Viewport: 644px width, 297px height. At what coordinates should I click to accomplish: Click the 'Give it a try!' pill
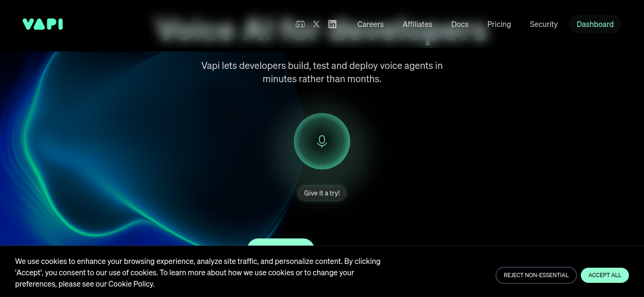click(x=322, y=193)
